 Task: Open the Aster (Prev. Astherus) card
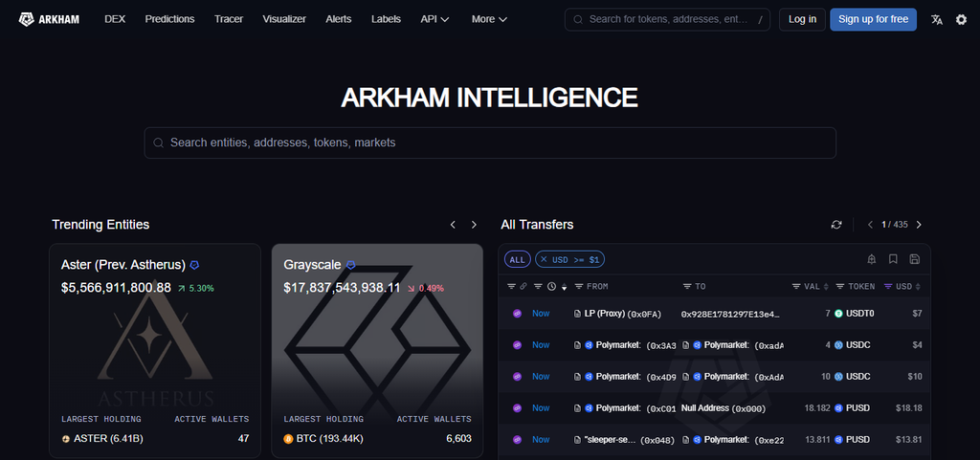[155, 351]
